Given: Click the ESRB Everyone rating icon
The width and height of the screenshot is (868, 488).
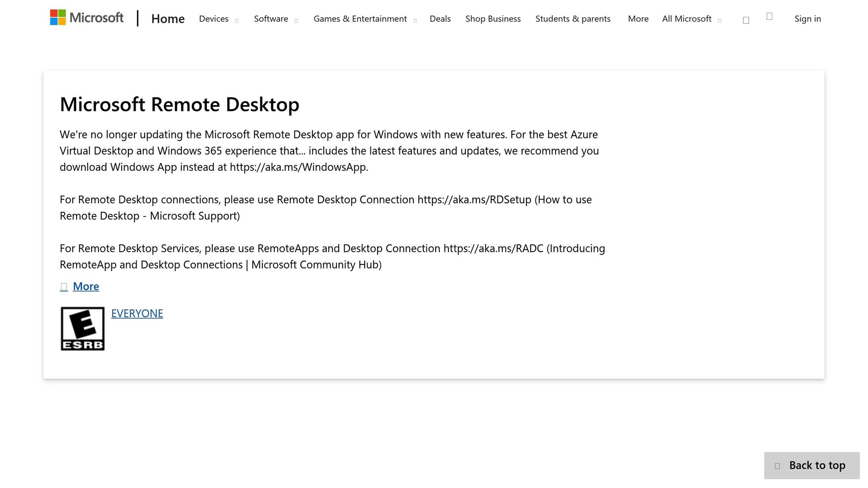Looking at the screenshot, I should click(83, 328).
